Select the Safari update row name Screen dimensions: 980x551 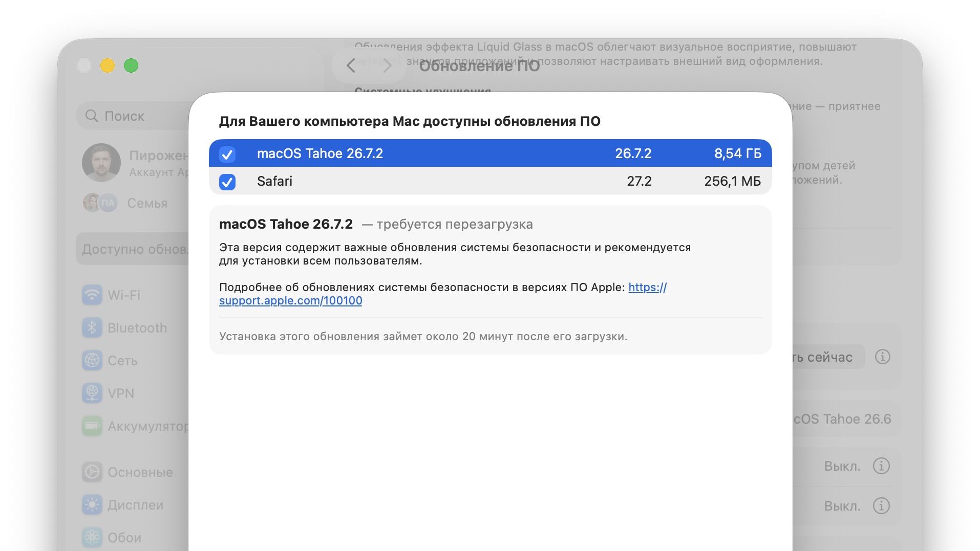click(x=274, y=181)
